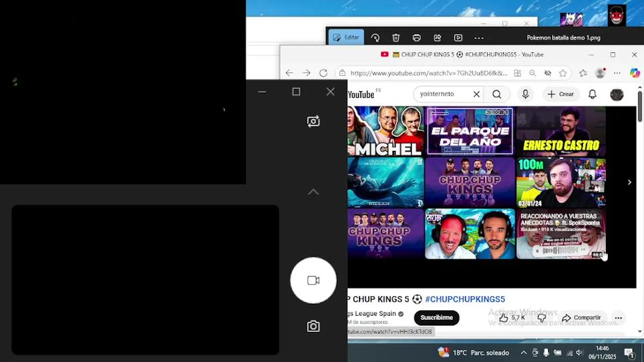Print the image from Photos toolbar
The width and height of the screenshot is (644, 362).
pyautogui.click(x=417, y=38)
